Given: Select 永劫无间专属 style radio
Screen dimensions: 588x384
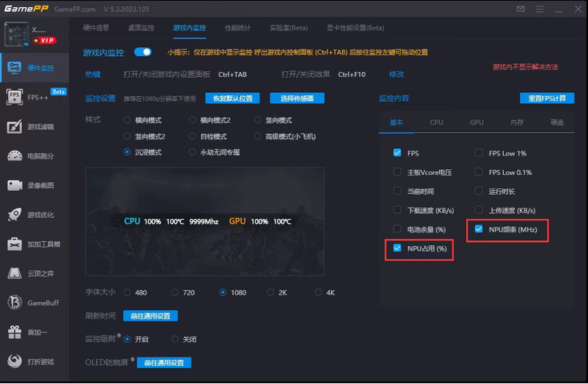Looking at the screenshot, I should (192, 152).
